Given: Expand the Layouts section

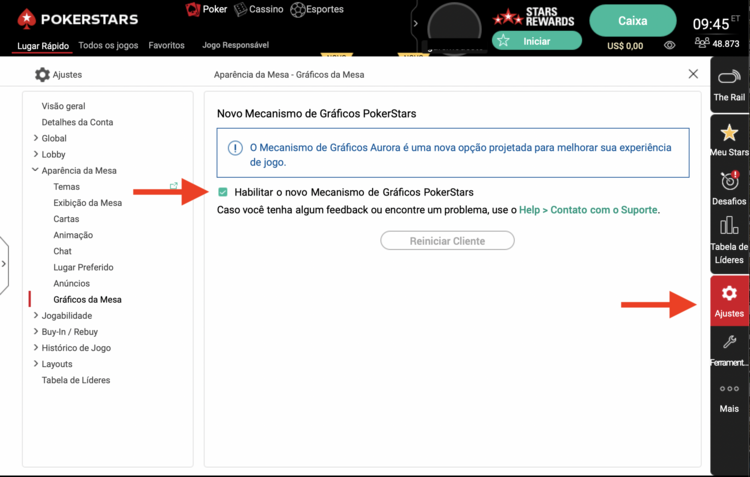Looking at the screenshot, I should point(35,364).
